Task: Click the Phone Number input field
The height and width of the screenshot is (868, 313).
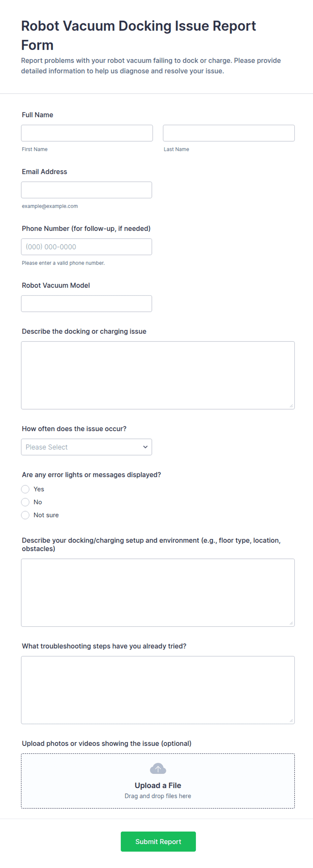Action: (86, 247)
